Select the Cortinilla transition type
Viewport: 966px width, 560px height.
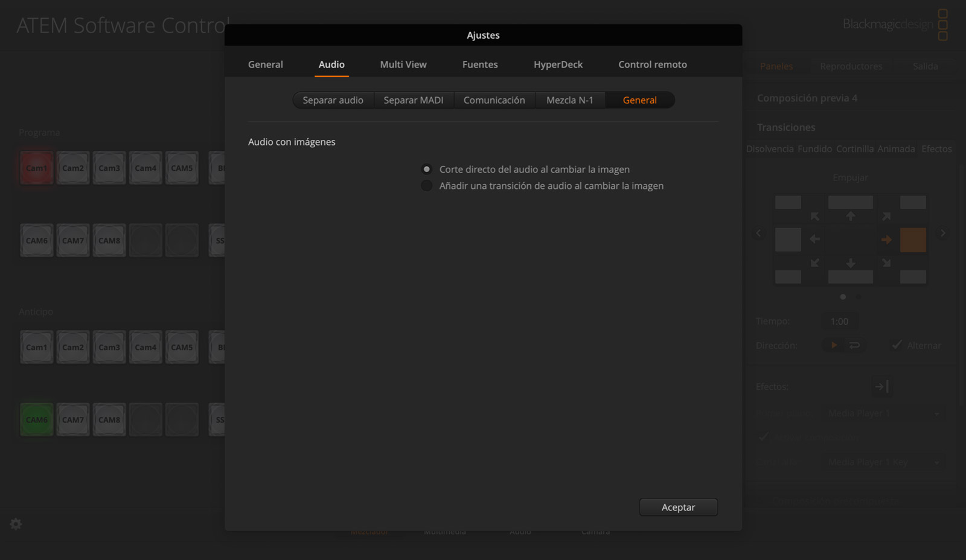pos(855,149)
